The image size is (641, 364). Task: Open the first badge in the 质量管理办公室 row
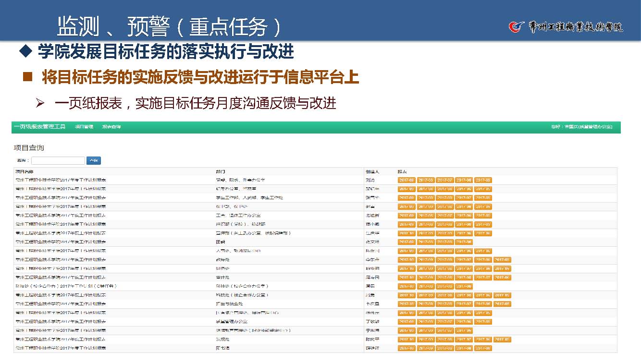pyautogui.click(x=407, y=322)
